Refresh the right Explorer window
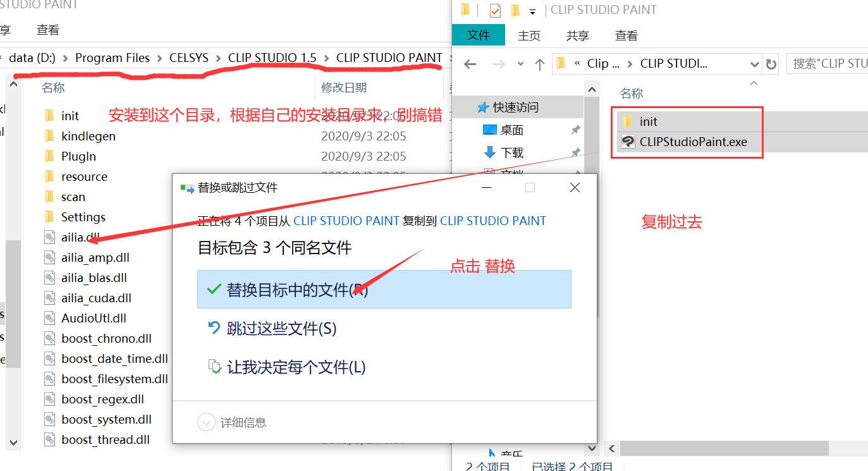 tap(771, 64)
